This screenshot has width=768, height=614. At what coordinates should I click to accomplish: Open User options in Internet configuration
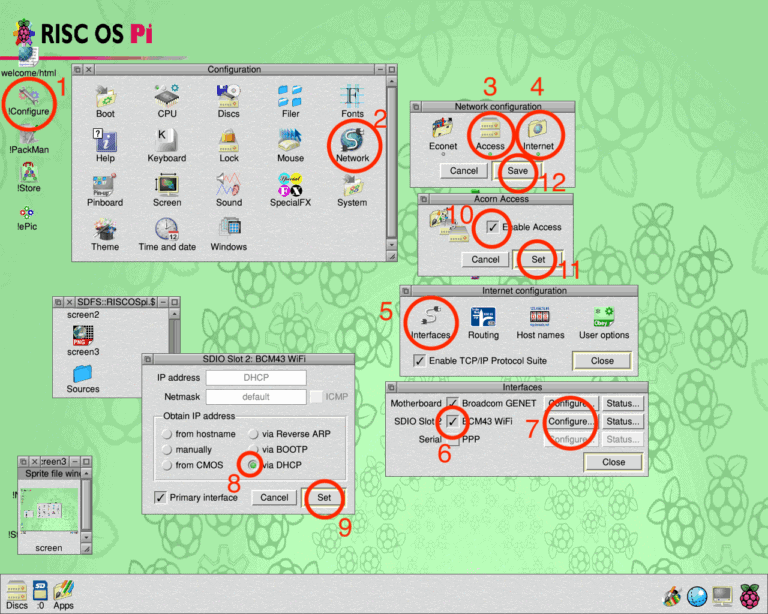[x=604, y=323]
